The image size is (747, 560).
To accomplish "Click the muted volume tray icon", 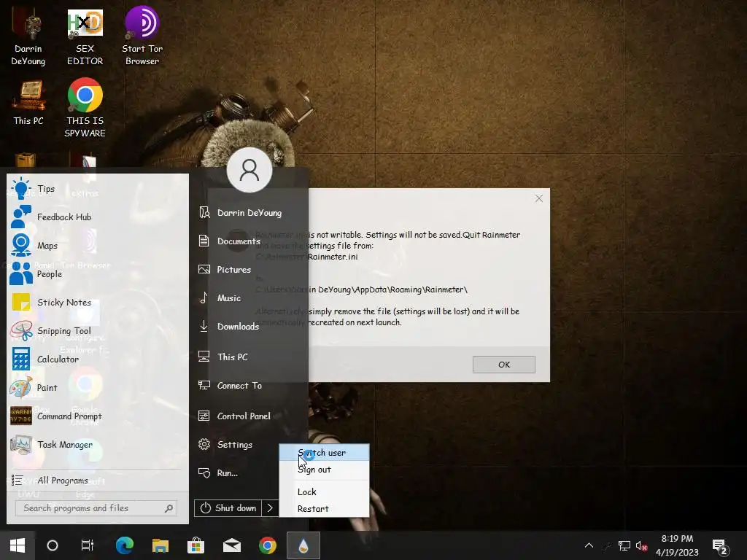I will (641, 545).
